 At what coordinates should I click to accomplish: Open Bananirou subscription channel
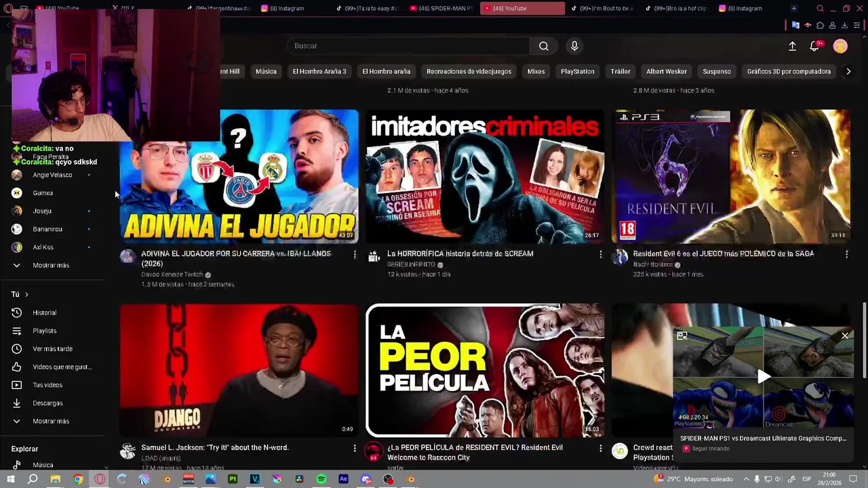click(47, 229)
